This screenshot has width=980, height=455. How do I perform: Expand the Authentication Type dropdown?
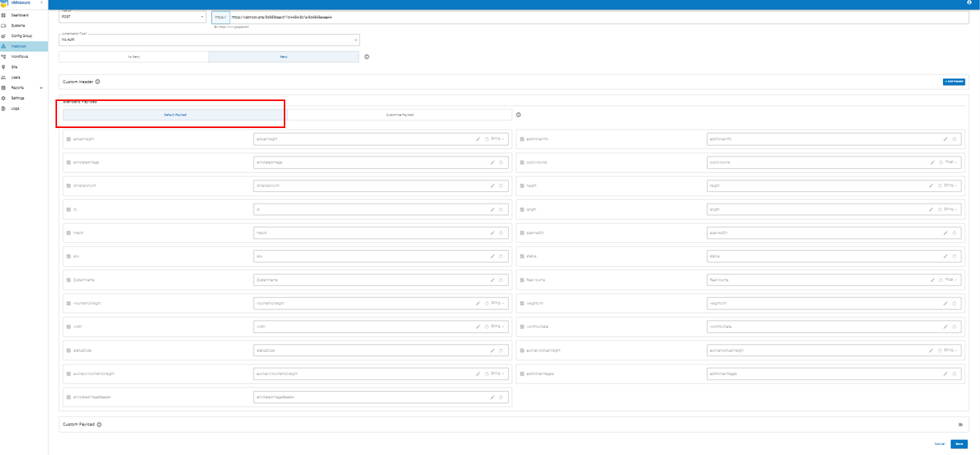pyautogui.click(x=209, y=39)
